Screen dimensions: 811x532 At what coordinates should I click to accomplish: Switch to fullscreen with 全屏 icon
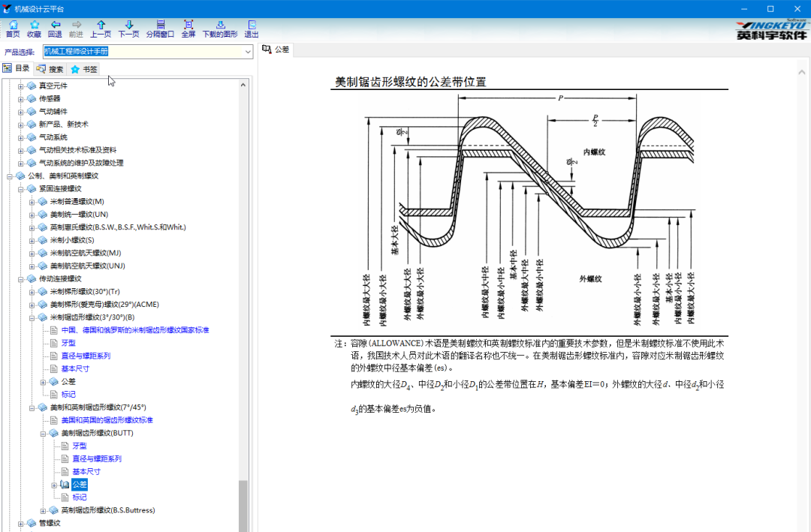pyautogui.click(x=188, y=29)
